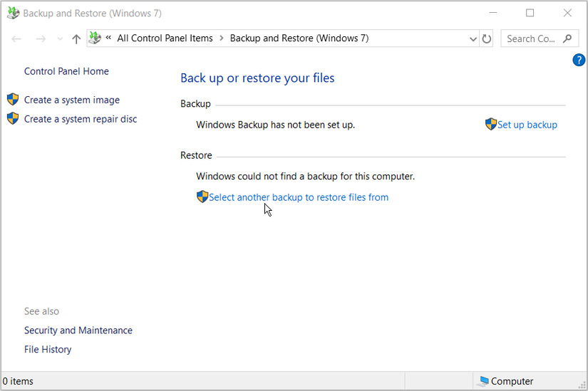Screen dimensions: 588x391
Task: Click the forward navigation arrow
Action: [41, 38]
